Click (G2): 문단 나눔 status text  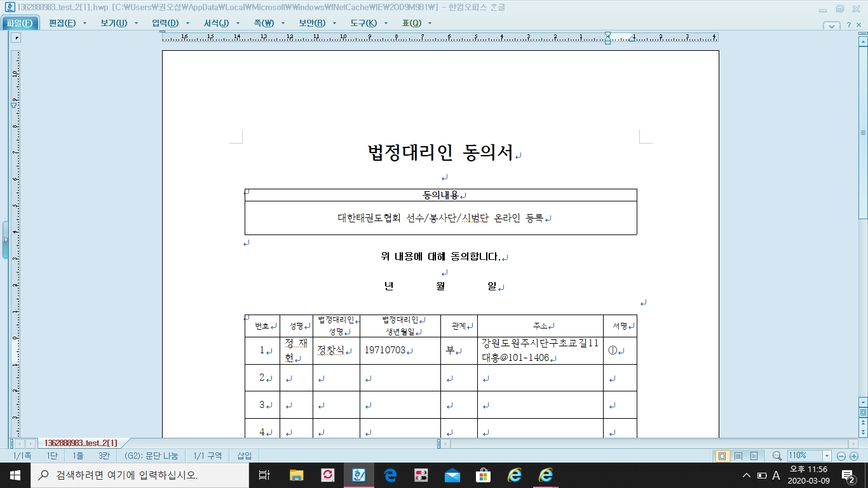click(x=151, y=456)
